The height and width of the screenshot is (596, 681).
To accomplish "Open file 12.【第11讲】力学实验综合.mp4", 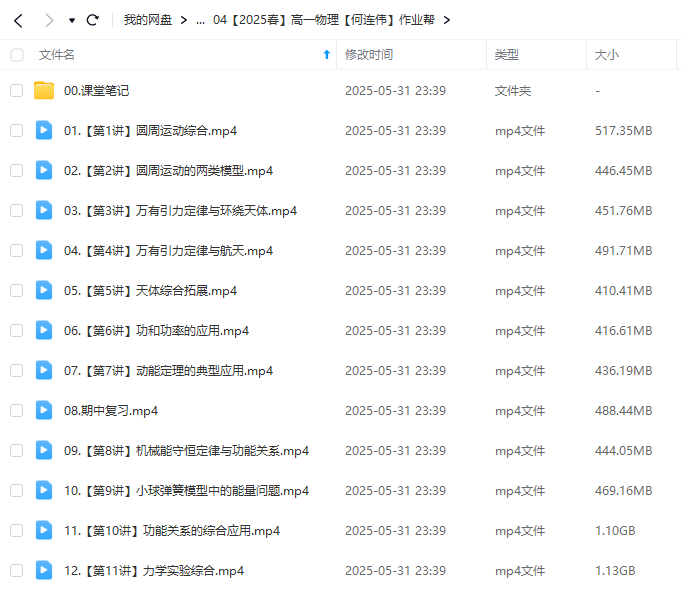I will tap(154, 570).
